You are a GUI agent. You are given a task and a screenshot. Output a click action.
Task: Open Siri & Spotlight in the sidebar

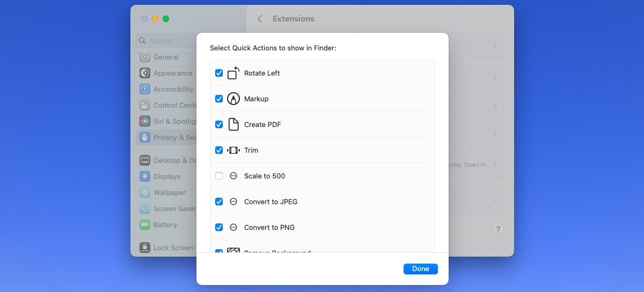[x=165, y=121]
